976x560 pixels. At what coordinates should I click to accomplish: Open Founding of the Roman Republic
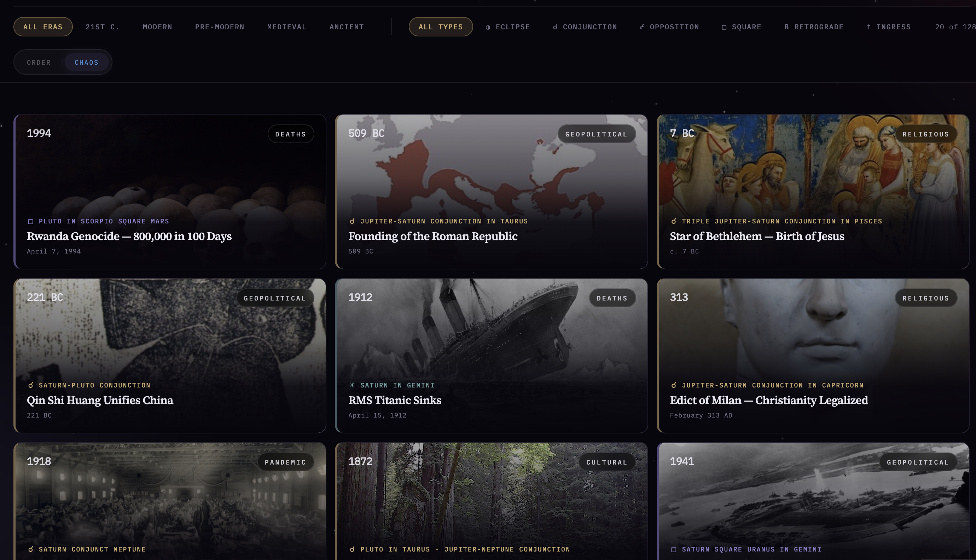click(x=432, y=236)
